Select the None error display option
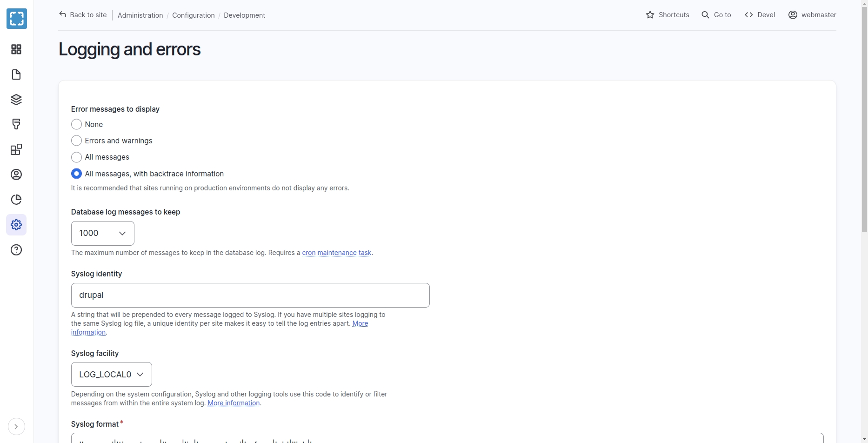868x443 pixels. 77,124
